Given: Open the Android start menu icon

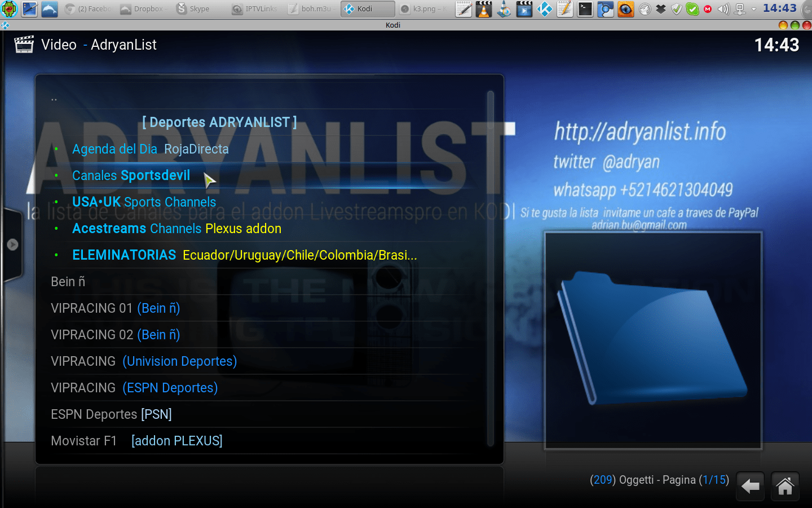Looking at the screenshot, I should pos(10,9).
